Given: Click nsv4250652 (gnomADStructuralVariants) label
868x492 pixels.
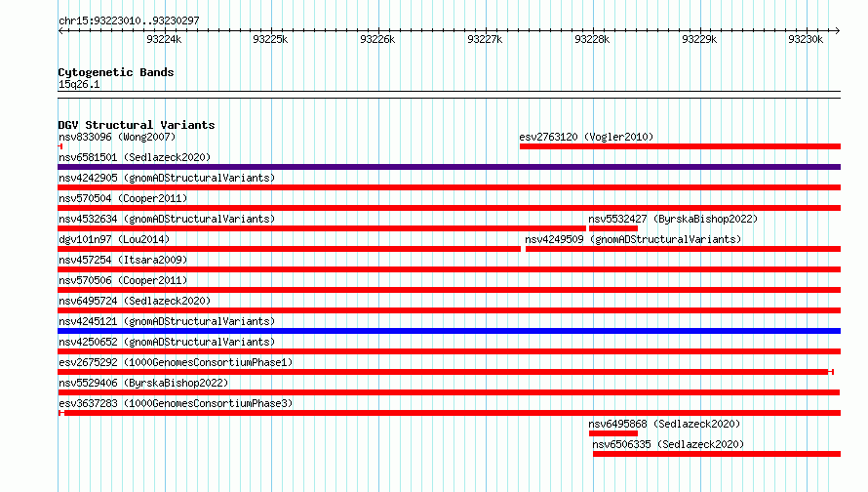Looking at the screenshot, I should [x=167, y=342].
